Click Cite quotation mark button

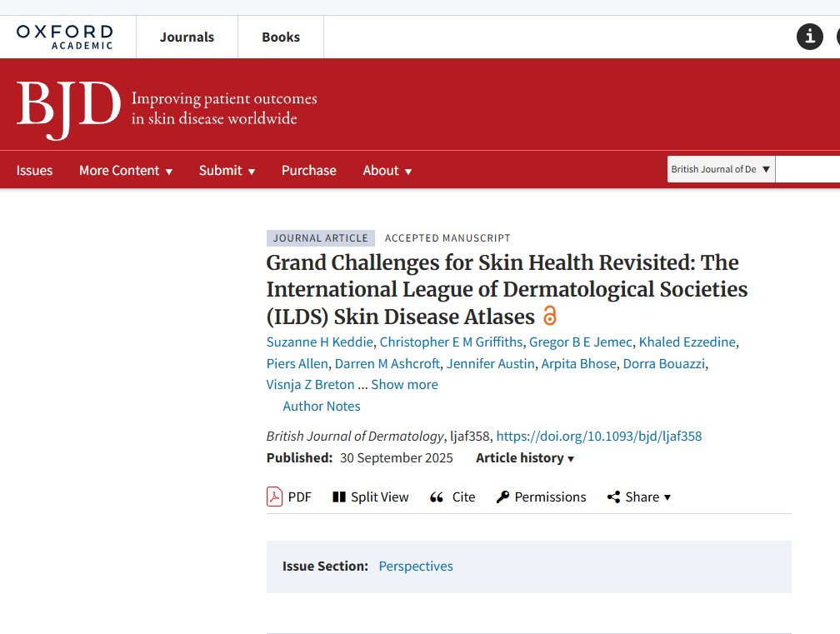point(452,497)
